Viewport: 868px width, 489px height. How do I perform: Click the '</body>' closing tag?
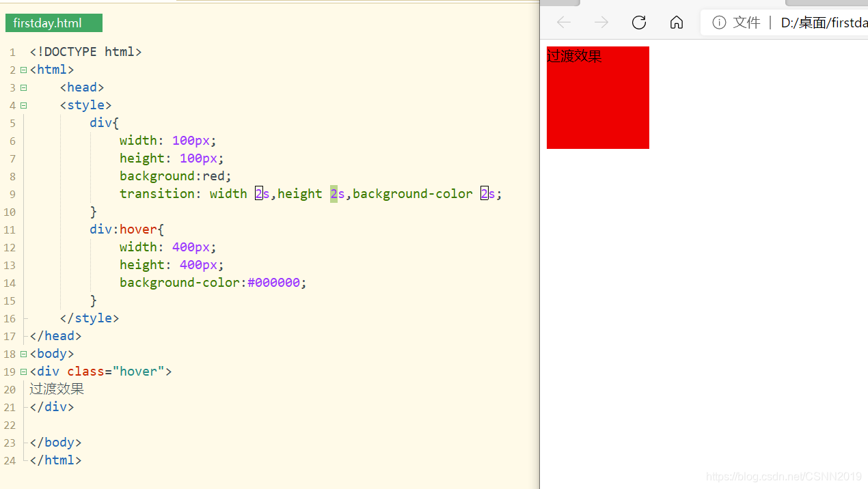55,443
